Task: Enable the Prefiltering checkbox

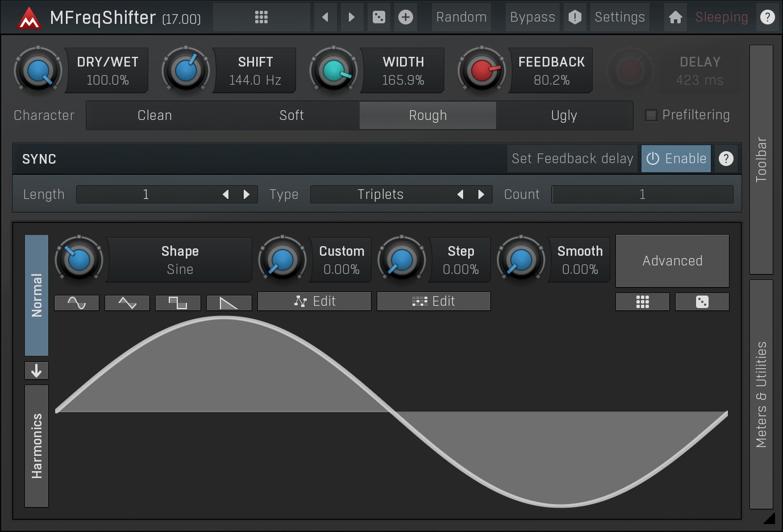Action: click(x=651, y=115)
